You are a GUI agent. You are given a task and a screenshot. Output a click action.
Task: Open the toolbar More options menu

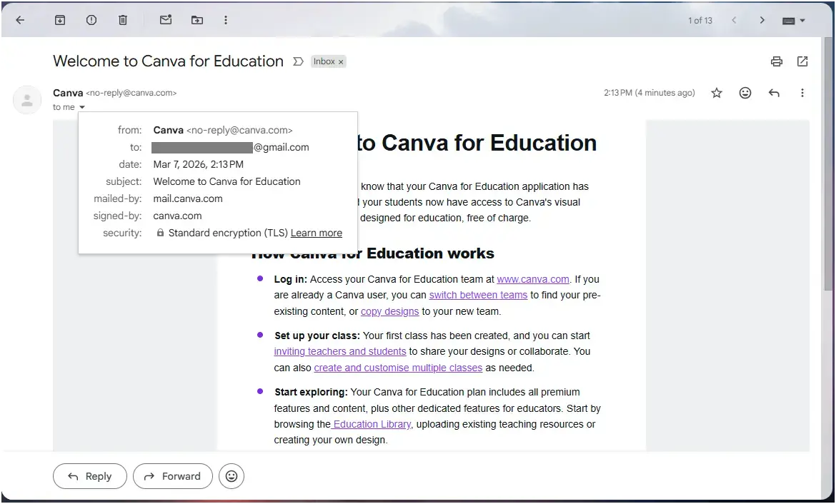click(x=226, y=20)
